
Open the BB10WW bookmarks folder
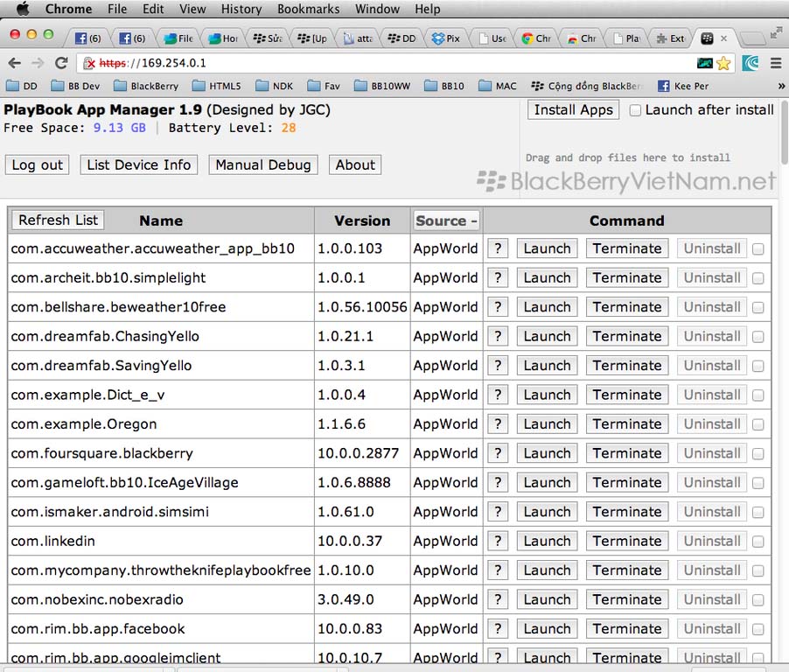point(382,86)
